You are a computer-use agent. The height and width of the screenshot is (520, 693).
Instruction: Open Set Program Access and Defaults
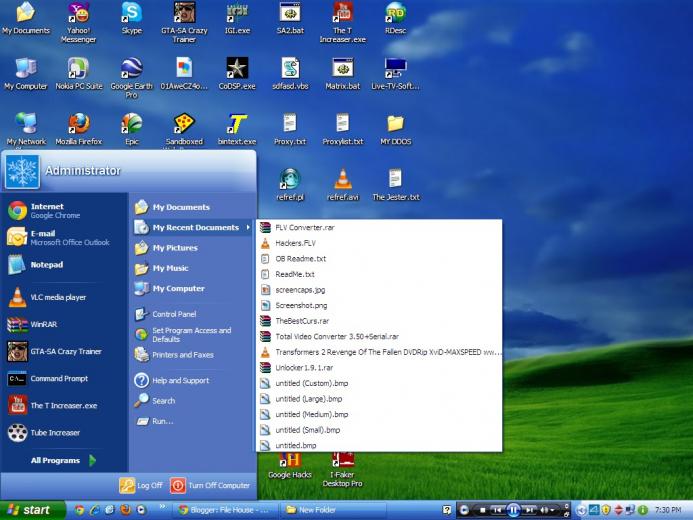coord(192,334)
